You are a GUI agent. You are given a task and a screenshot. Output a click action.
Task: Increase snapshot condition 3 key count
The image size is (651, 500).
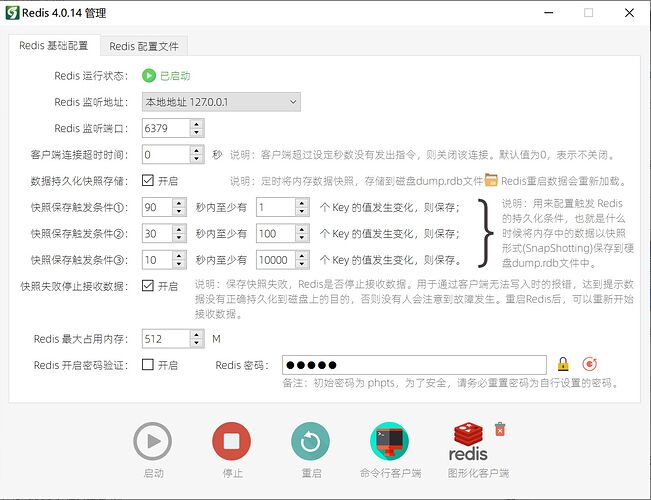(302, 255)
